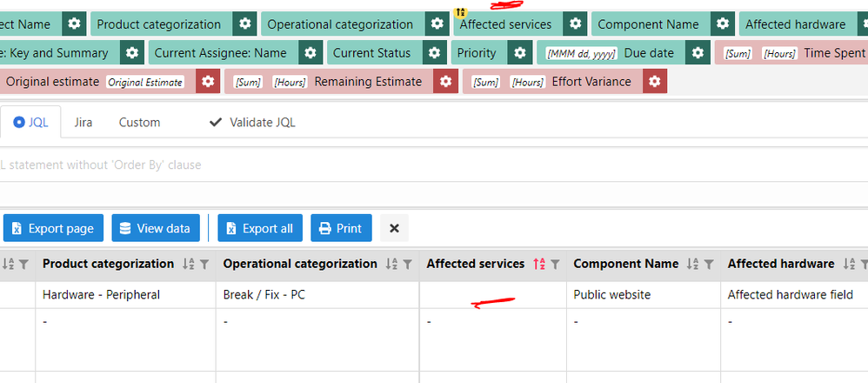Click [Sum] tag on Time Spent measure

738,54
